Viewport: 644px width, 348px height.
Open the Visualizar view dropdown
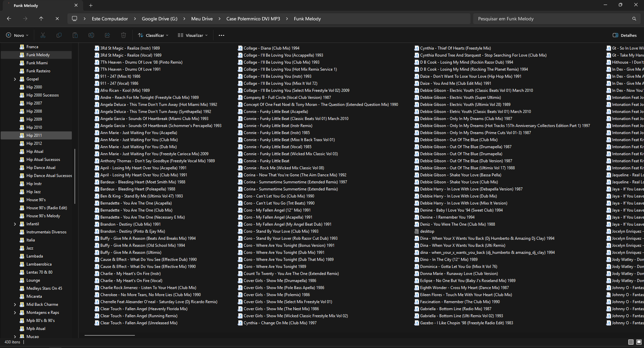(193, 35)
